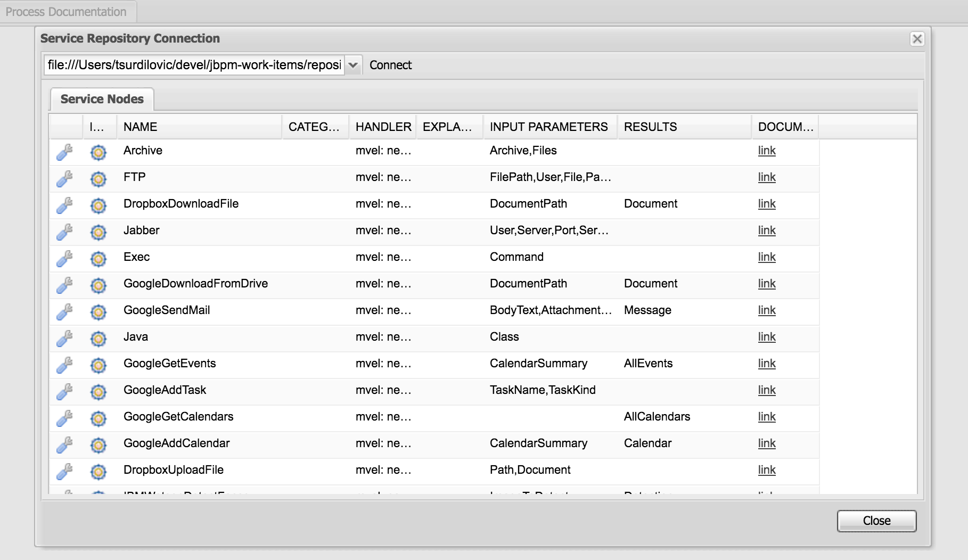Dismiss the dialog with the X button
Screen dimensions: 968x560
point(917,39)
